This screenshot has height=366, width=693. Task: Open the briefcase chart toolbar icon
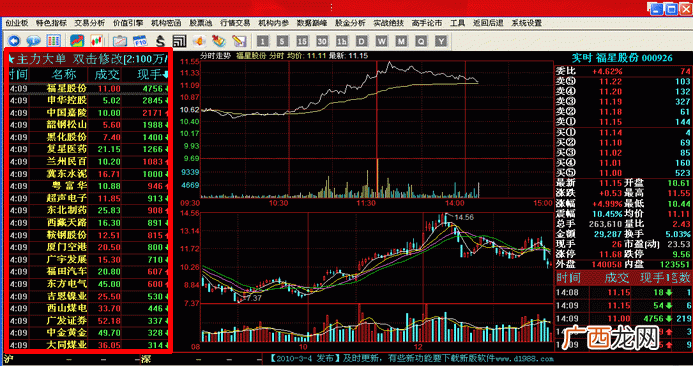point(120,41)
